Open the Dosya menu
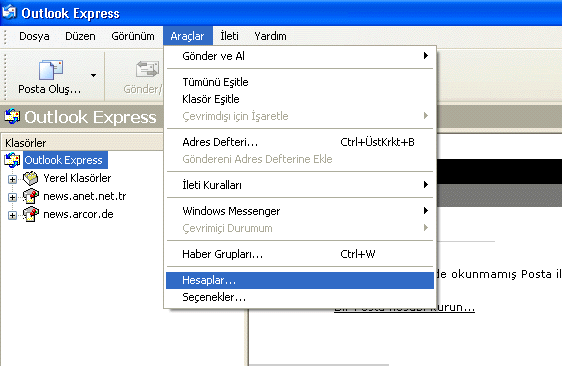This screenshot has width=562, height=366. (x=34, y=36)
